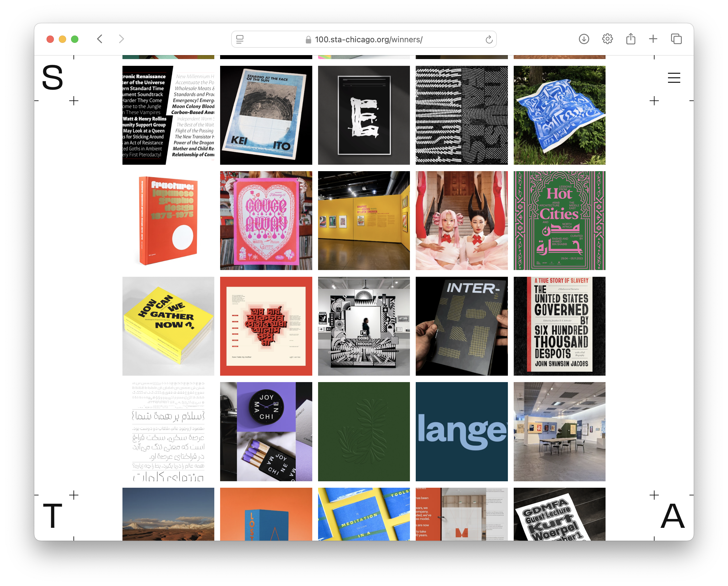Open the Six Hundred Thousand Despots book thumbnail
This screenshot has height=586, width=728.
[559, 326]
